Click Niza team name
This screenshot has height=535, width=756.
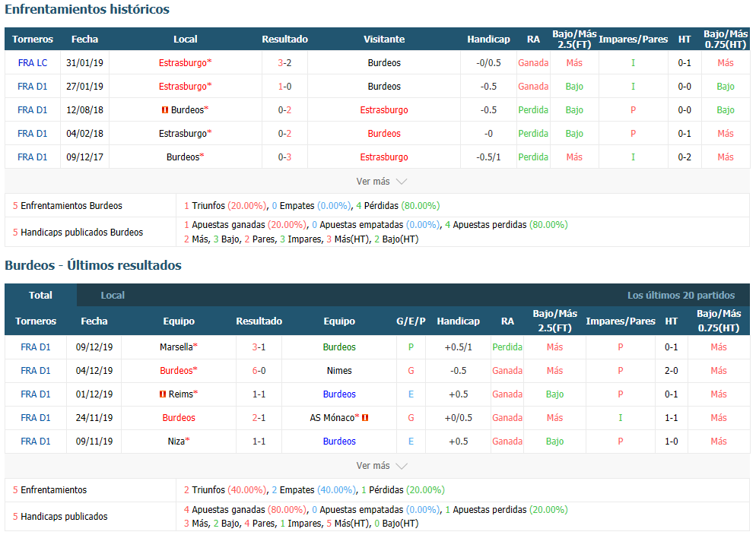pyautogui.click(x=176, y=441)
